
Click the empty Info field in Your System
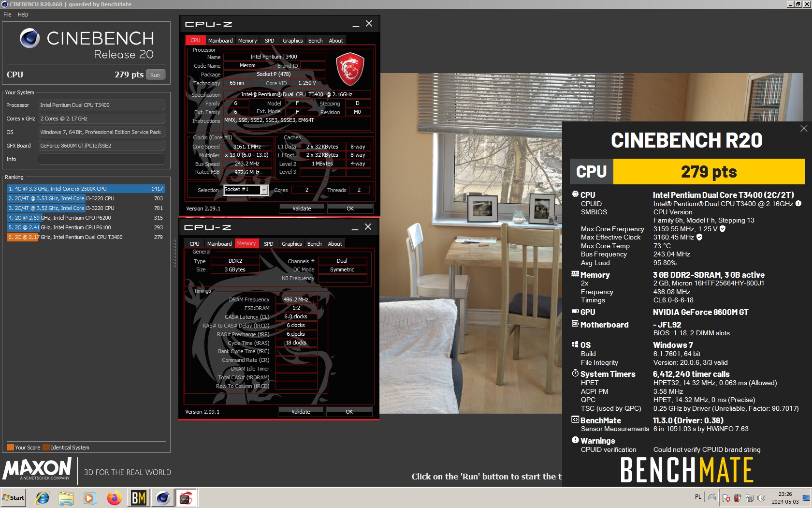coord(101,159)
